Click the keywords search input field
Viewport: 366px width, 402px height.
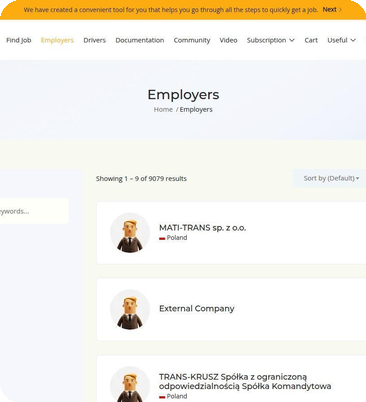pos(33,211)
